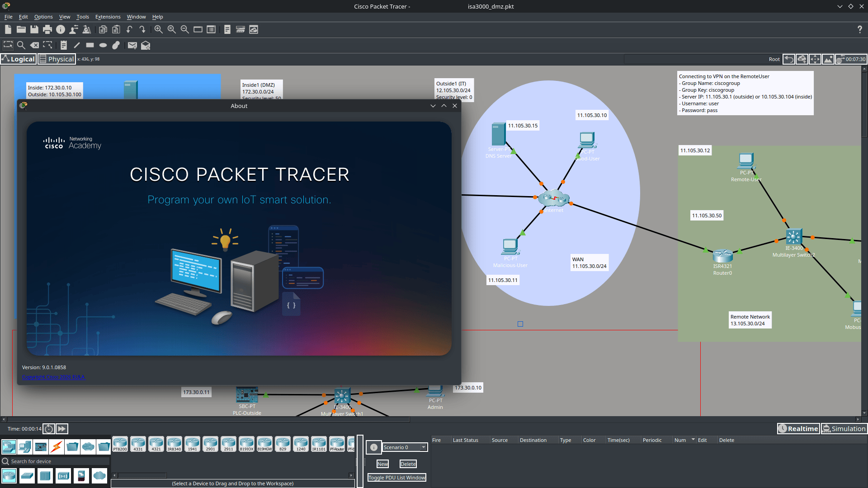Click the New file toolbar icon

8,29
